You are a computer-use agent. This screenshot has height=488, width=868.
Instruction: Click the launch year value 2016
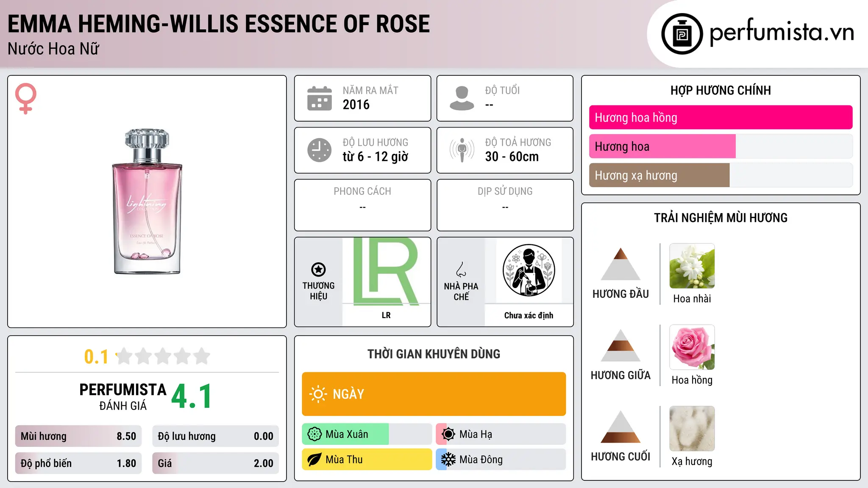pyautogui.click(x=356, y=105)
